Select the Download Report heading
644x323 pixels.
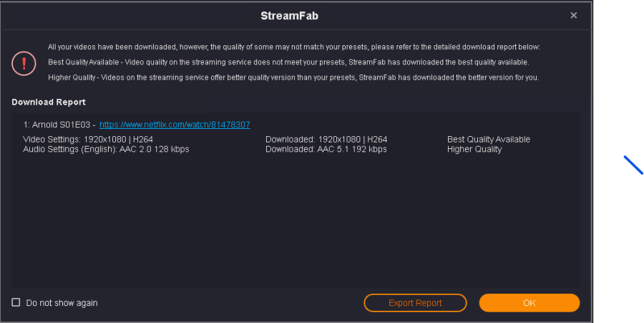click(x=49, y=102)
